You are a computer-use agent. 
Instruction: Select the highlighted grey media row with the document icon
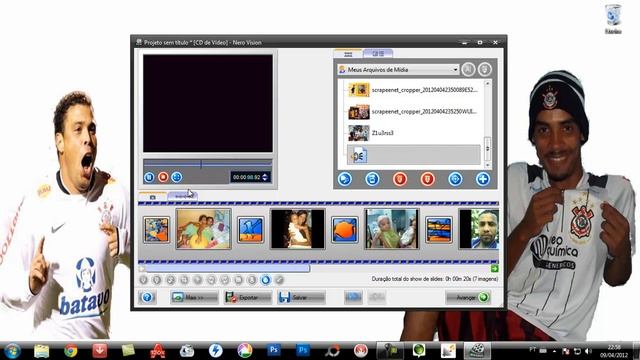[x=414, y=155]
